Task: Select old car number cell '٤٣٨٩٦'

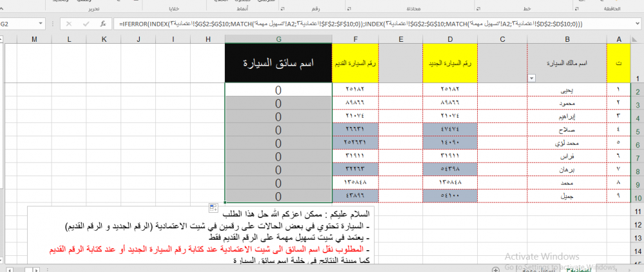Action: pos(355,196)
